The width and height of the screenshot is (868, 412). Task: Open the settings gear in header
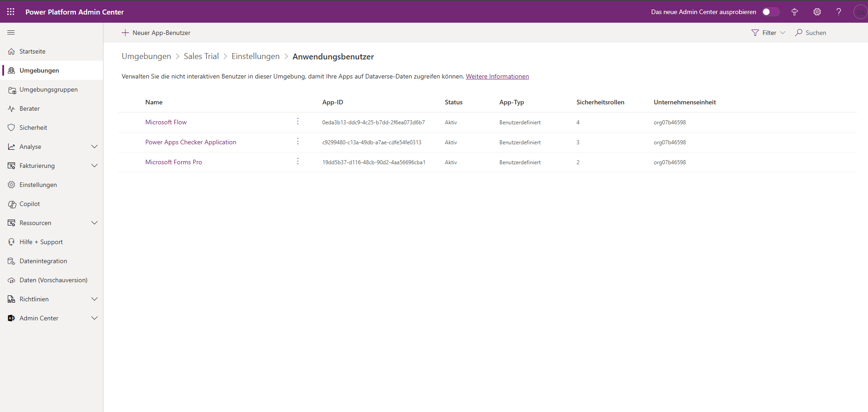[x=817, y=12]
